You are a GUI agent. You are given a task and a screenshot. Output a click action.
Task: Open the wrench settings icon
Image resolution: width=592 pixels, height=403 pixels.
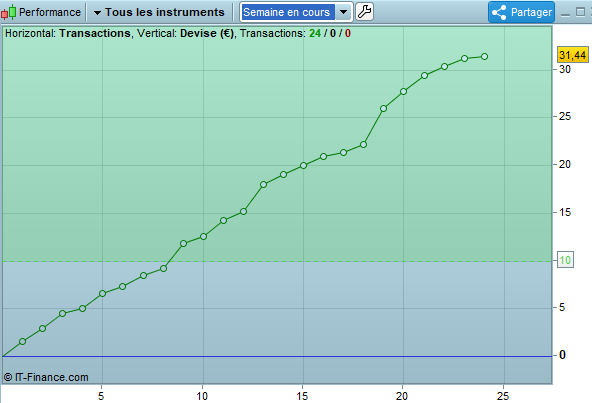[x=364, y=12]
